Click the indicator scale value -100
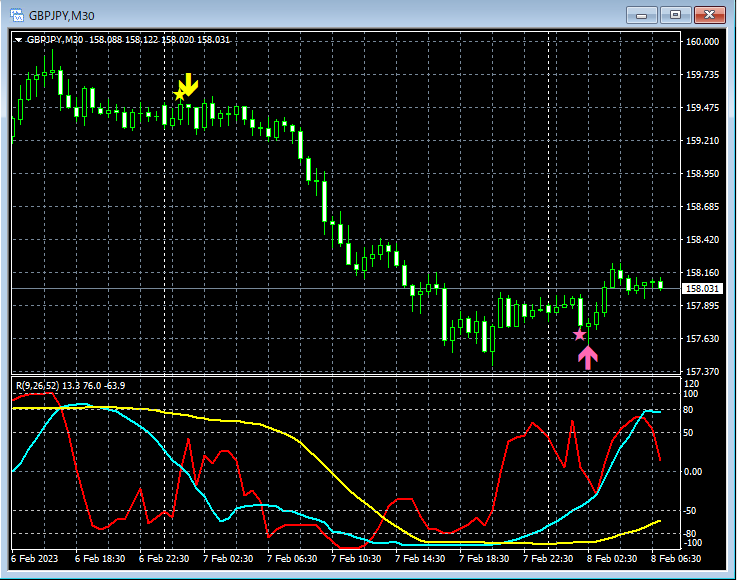Image resolution: width=738 pixels, height=580 pixels. pos(691,543)
